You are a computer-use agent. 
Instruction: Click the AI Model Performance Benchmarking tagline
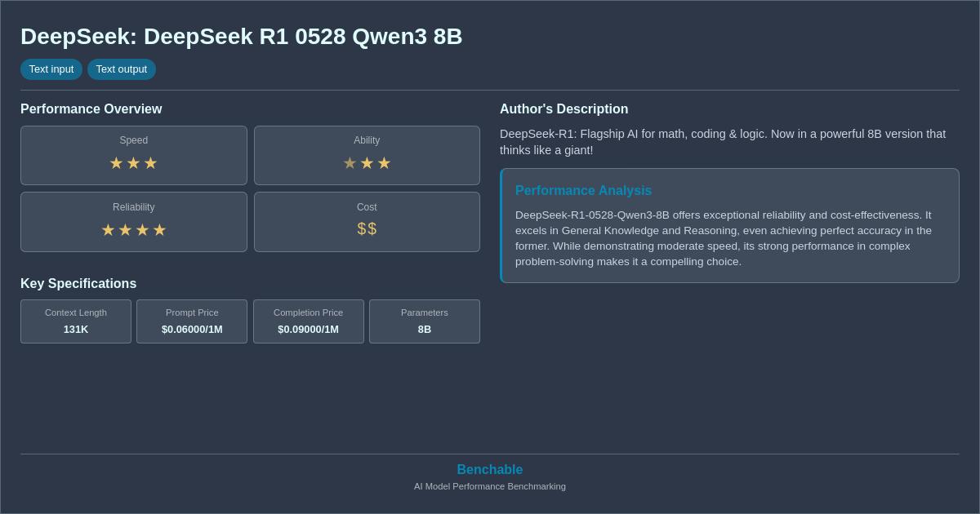pos(489,486)
